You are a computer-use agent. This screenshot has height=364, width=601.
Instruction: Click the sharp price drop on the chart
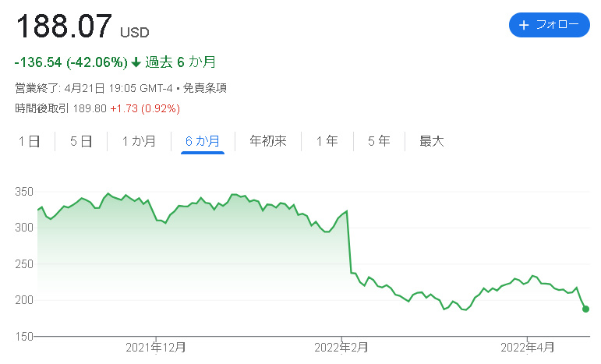[x=349, y=242]
